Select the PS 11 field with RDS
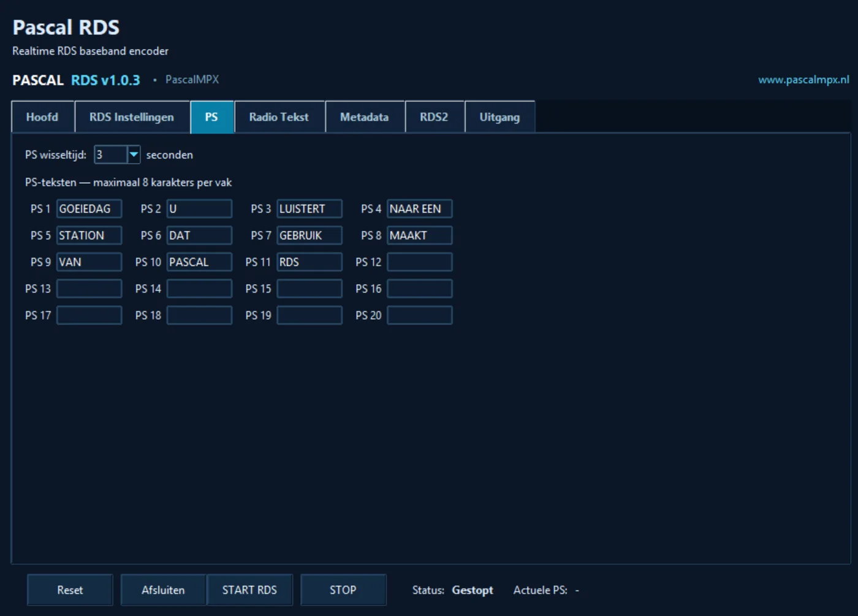This screenshot has height=616, width=858. click(309, 262)
